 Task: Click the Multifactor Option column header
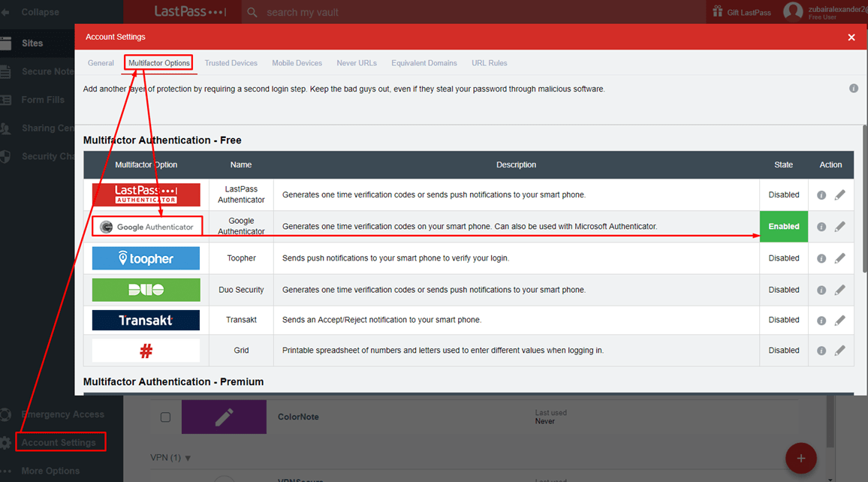pos(146,165)
